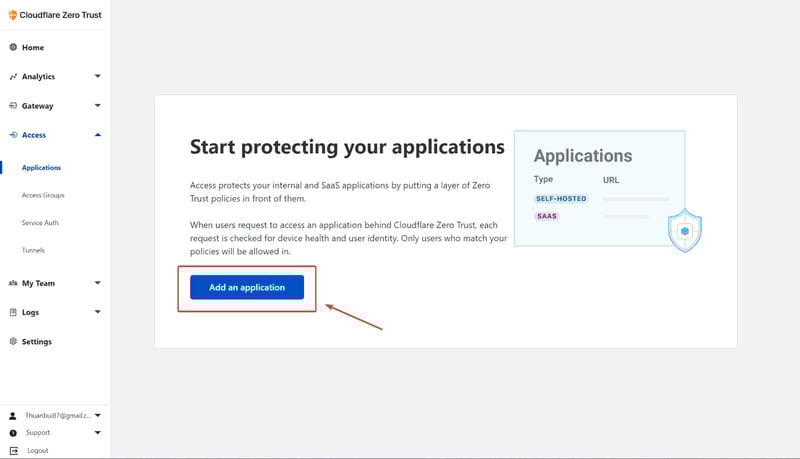Go to Tunnels page
This screenshot has height=459, width=800.
pyautogui.click(x=33, y=250)
